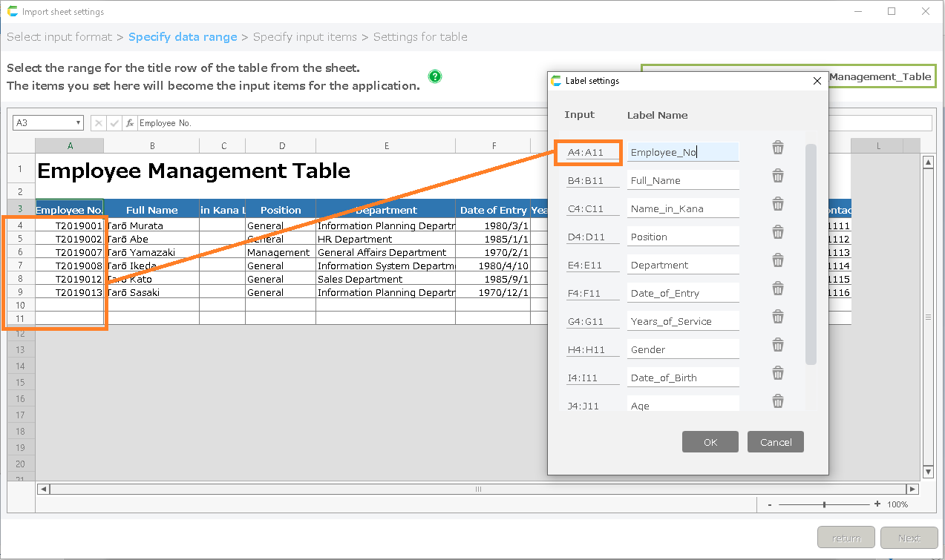This screenshot has height=560, width=945.
Task: Expand the A3 cell name box dropdown
Action: (x=78, y=123)
